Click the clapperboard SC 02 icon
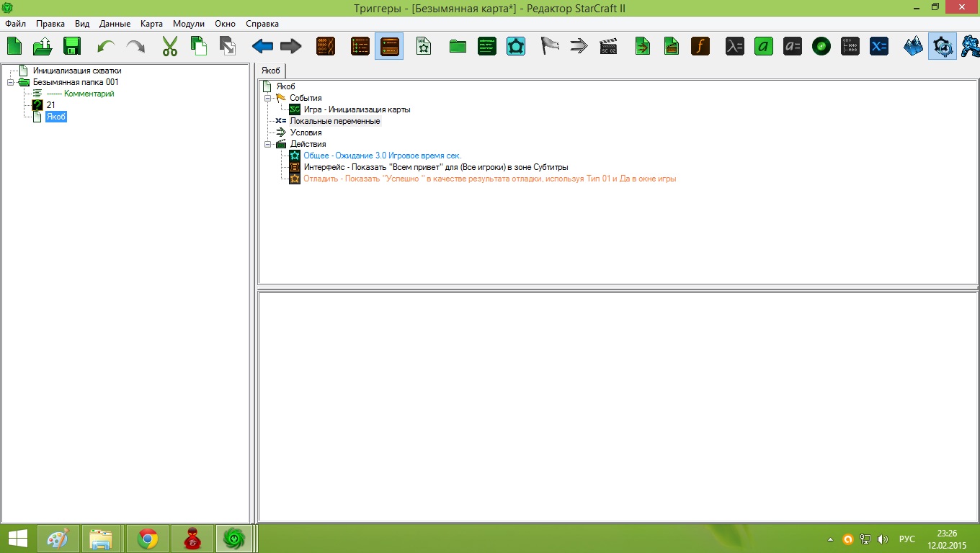The width and height of the screenshot is (980, 553). pos(608,47)
